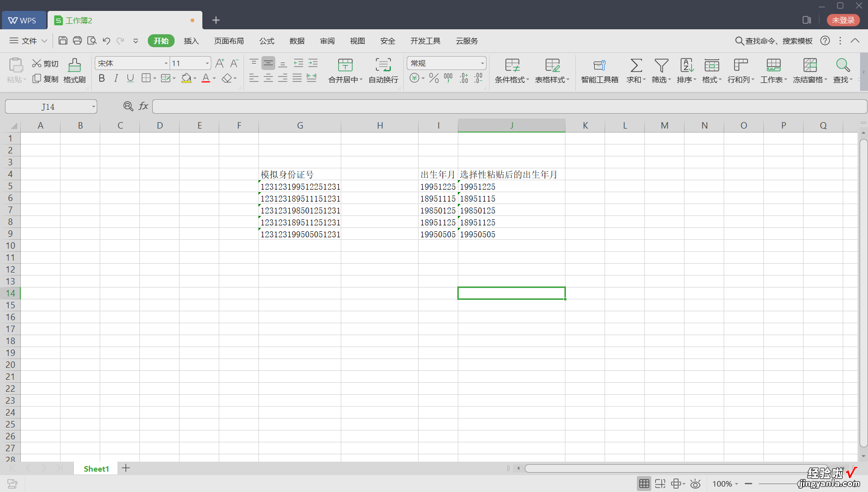The height and width of the screenshot is (492, 868).
Task: Switch to the 公式 tab
Action: [x=267, y=41]
